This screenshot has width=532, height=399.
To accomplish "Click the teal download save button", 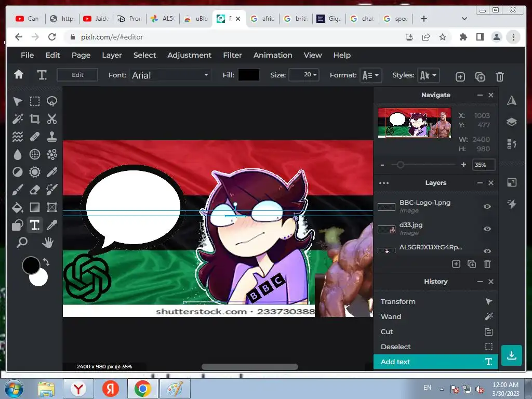I will click(511, 355).
